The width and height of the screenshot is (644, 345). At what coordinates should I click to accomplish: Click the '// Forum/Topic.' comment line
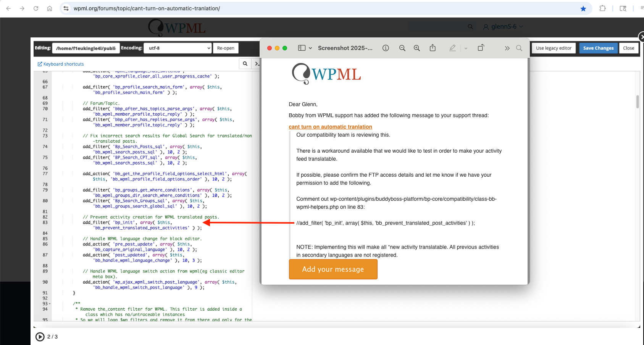[x=101, y=103]
